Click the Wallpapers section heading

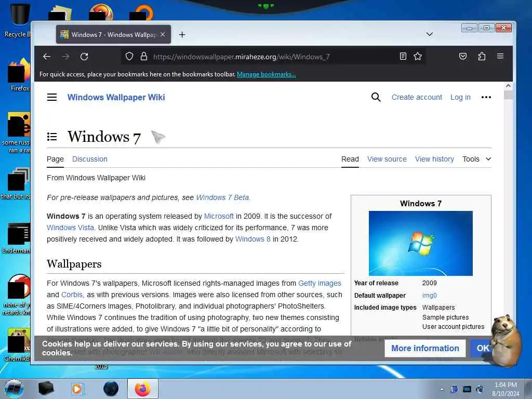[74, 264]
